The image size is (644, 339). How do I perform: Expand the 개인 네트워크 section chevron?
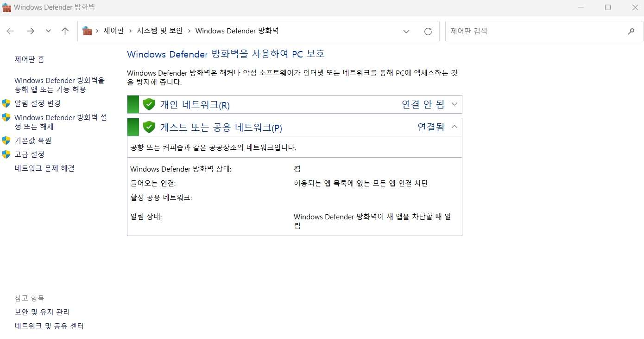click(x=454, y=104)
